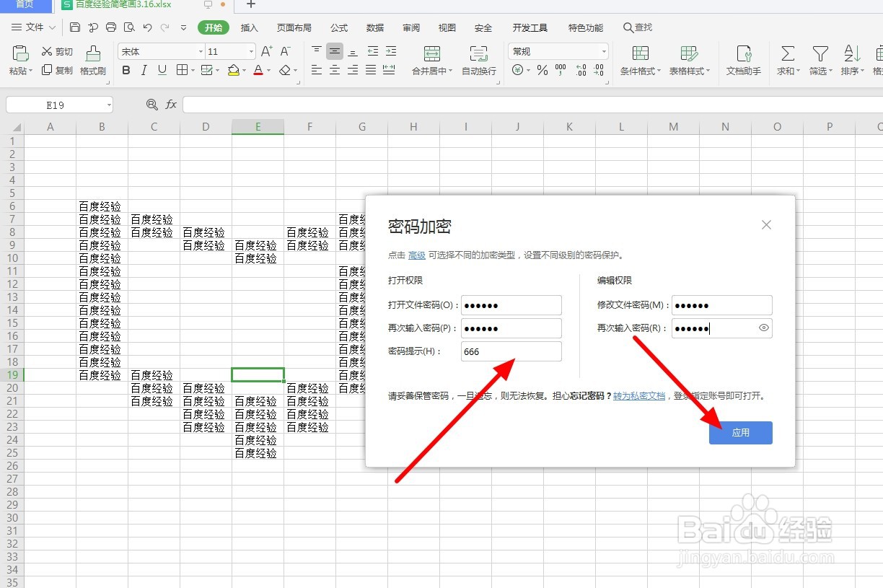Click the Apply (应用) button
The width and height of the screenshot is (883, 588).
(741, 433)
